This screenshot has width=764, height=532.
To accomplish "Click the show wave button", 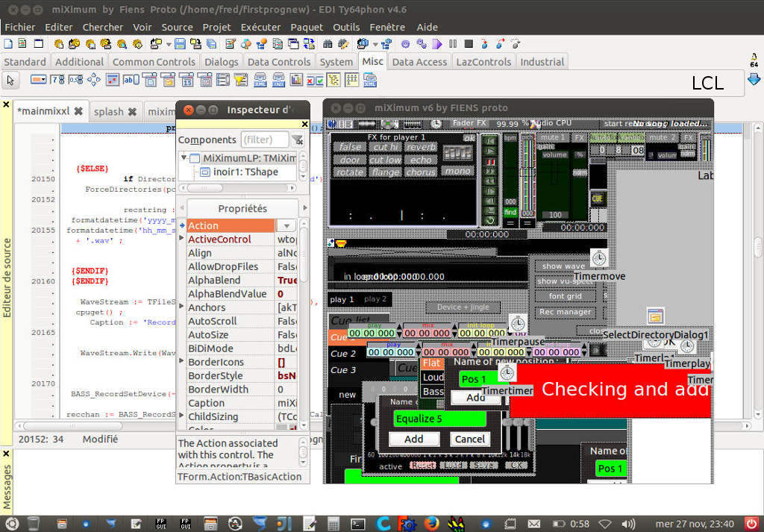I will pyautogui.click(x=564, y=266).
